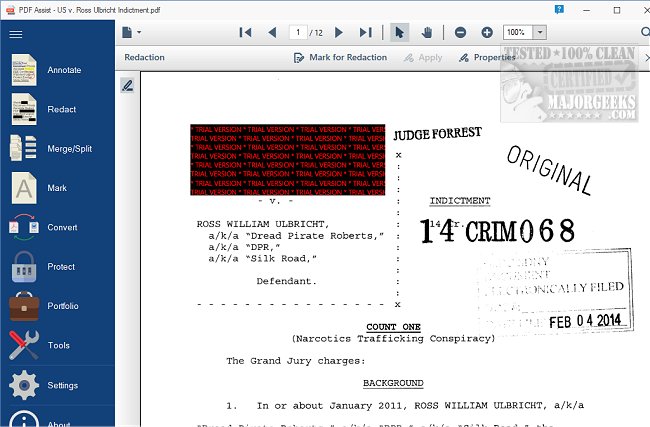Click the 'Redaction' toolbar label
Screen dimensions: 650x427
coord(144,57)
